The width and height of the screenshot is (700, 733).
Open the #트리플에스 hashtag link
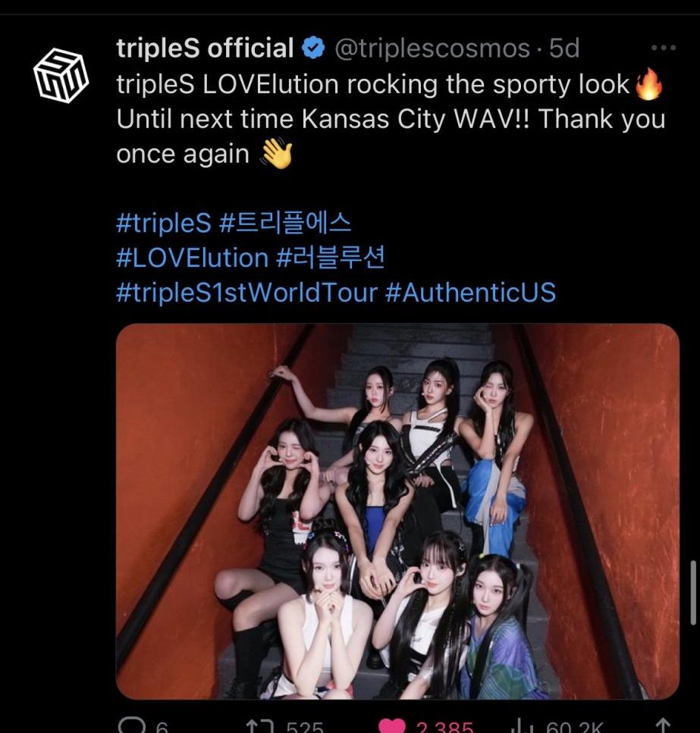click(x=285, y=223)
